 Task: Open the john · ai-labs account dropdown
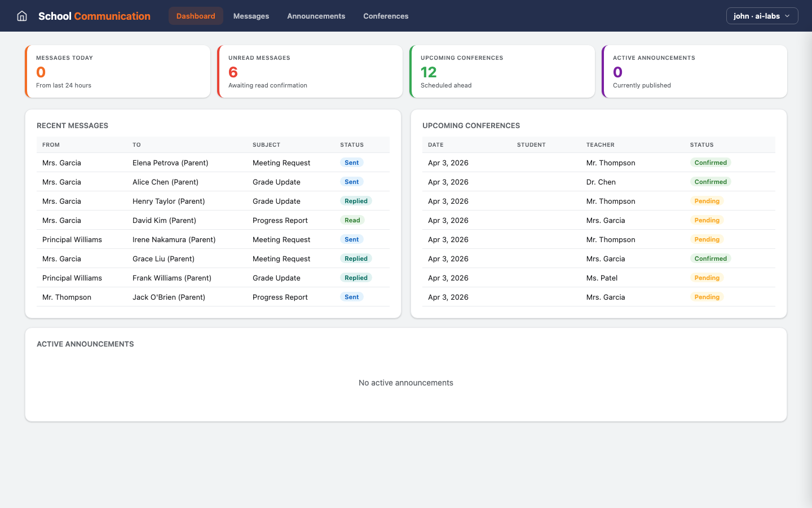(x=762, y=16)
